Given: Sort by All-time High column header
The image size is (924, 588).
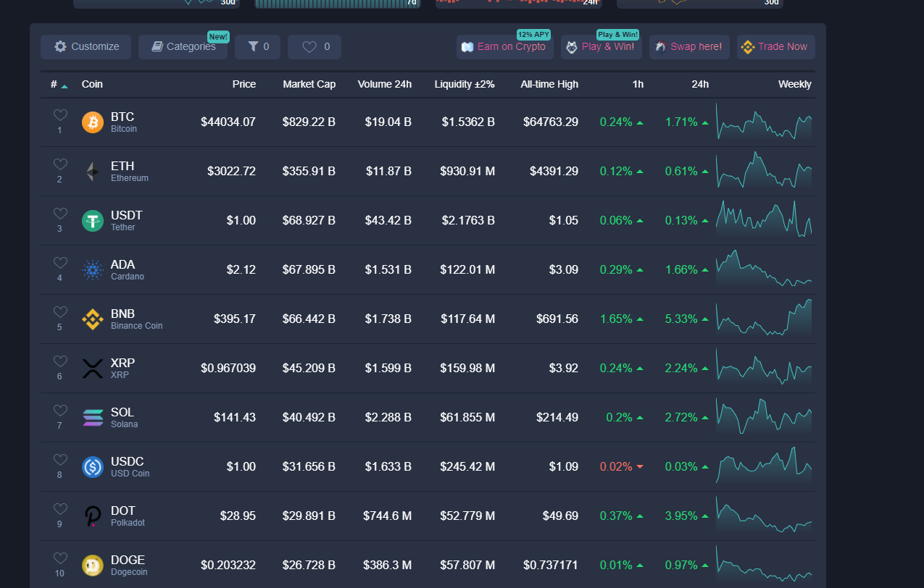Looking at the screenshot, I should coord(549,84).
